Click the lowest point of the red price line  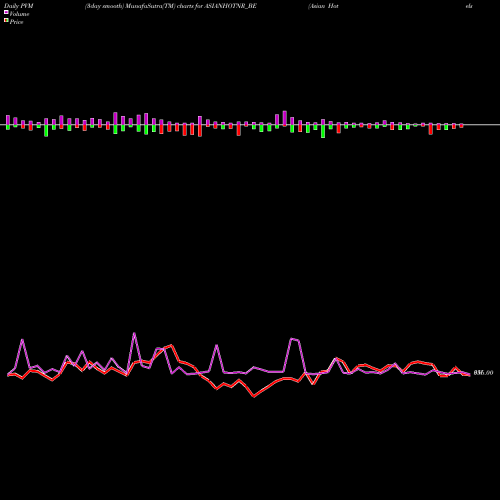254,397
